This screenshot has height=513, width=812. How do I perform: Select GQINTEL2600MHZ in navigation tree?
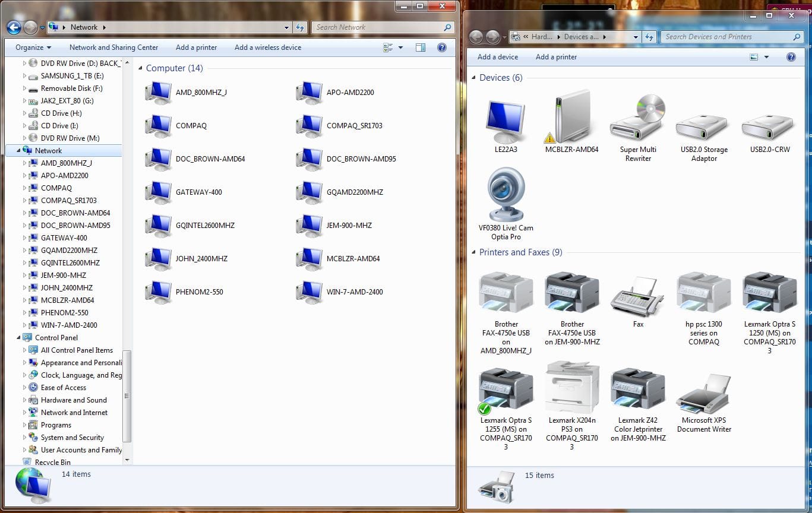pyautogui.click(x=70, y=263)
